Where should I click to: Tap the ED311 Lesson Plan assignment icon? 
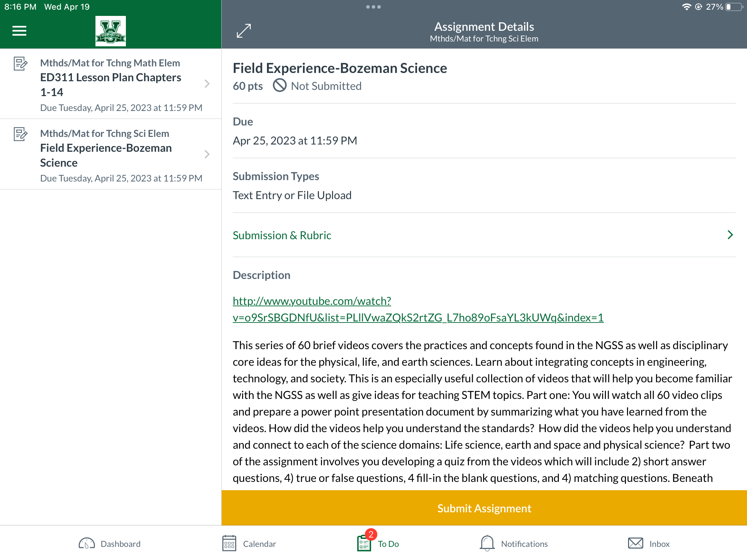[20, 64]
